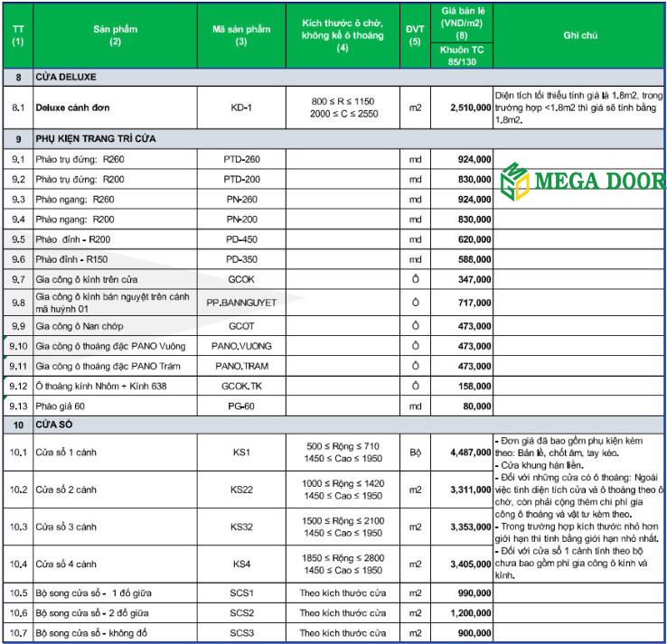Image resolution: width=667 pixels, height=644 pixels.
Task: Click the Sản phẩm (2) column header
Action: 115,35
